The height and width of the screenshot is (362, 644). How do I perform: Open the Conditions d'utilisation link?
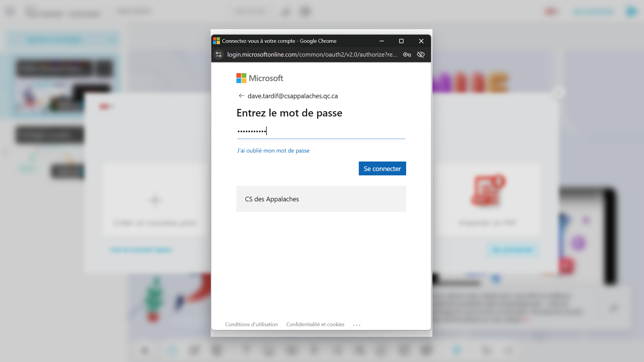pyautogui.click(x=251, y=324)
